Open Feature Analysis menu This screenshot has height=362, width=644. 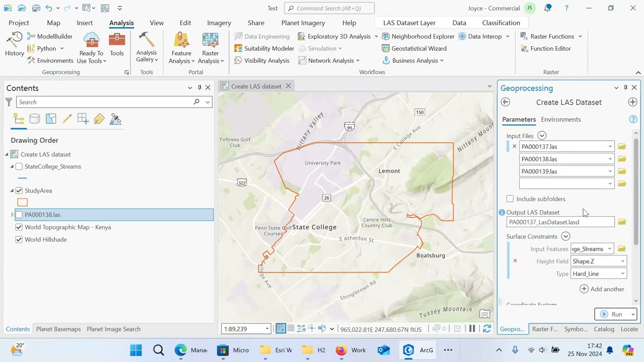click(181, 49)
